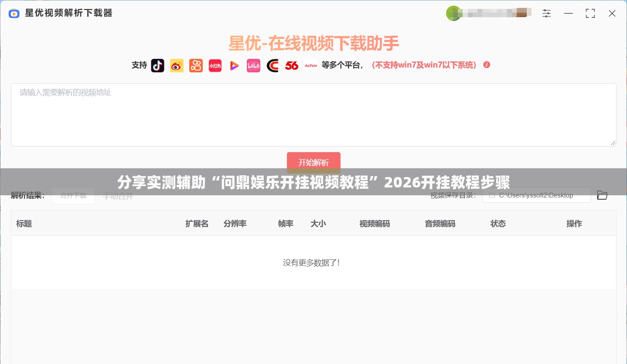Click the 手动合并 link
Image resolution: width=627 pixels, height=364 pixels.
(118, 196)
